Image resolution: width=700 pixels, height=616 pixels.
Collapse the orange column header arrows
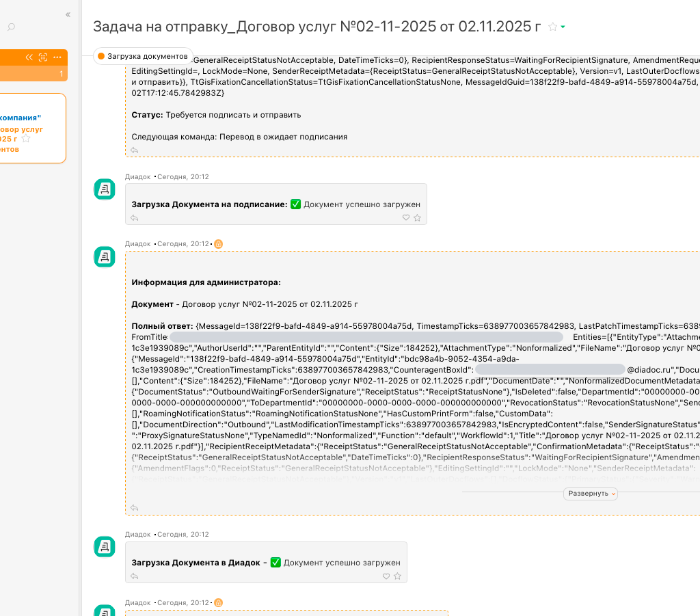coord(29,57)
